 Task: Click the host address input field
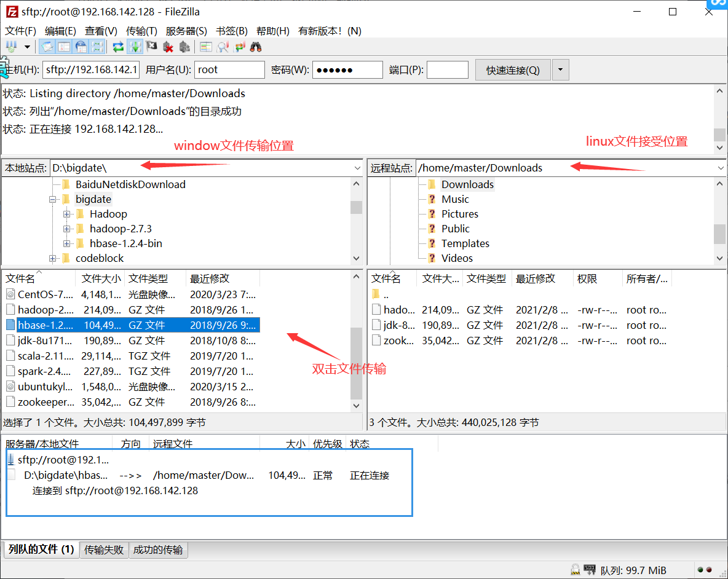click(91, 69)
